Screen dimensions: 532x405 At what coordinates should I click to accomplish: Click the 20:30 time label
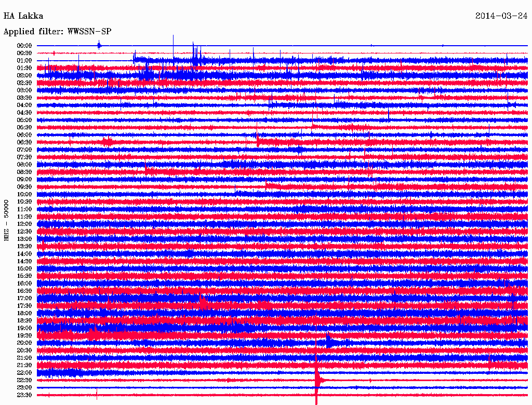tap(24, 350)
